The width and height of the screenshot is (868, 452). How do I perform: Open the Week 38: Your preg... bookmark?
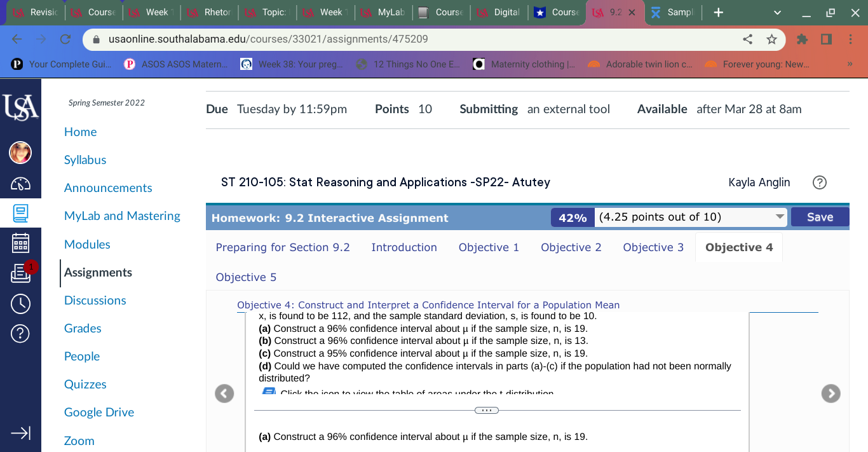(x=292, y=64)
